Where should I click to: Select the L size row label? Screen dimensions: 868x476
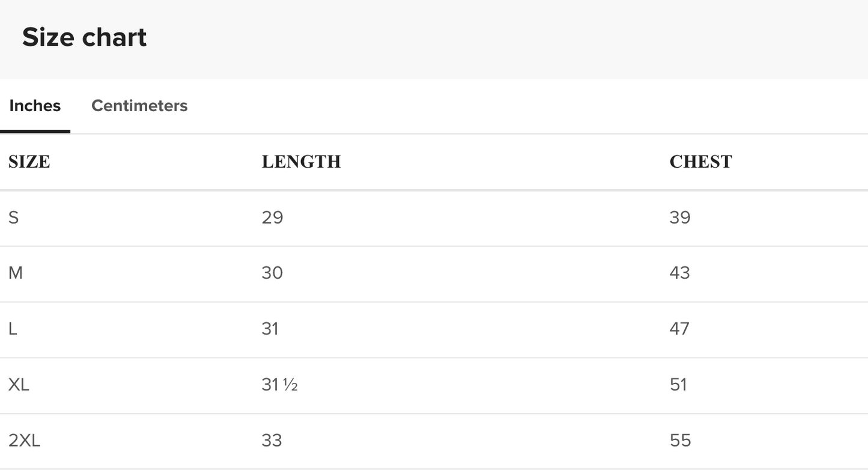(13, 329)
